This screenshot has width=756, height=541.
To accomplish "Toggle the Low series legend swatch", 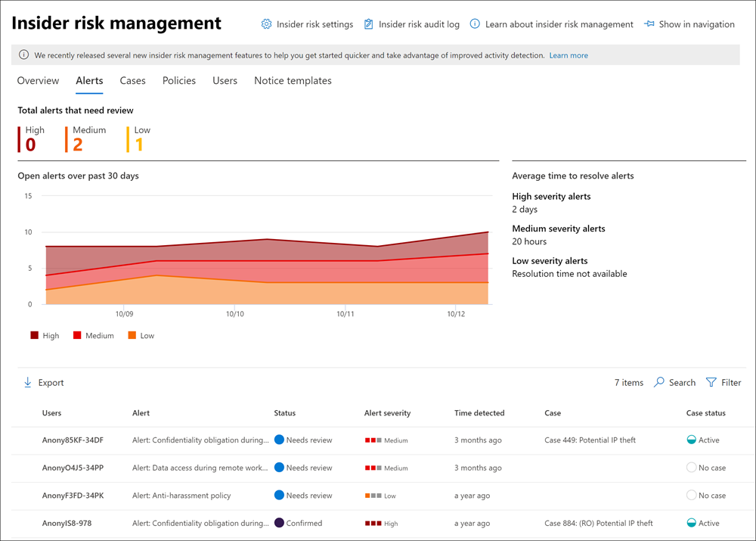I will [132, 335].
